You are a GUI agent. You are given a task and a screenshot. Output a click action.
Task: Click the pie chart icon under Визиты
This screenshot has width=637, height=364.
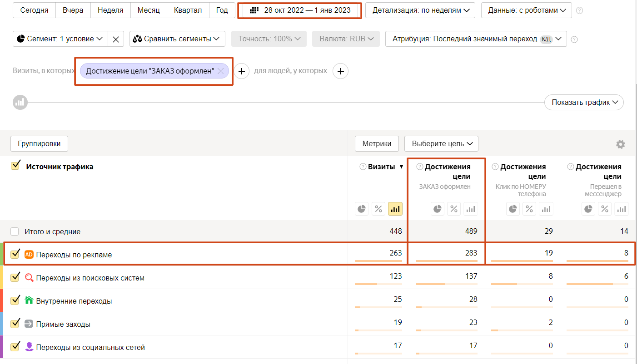coord(362,209)
